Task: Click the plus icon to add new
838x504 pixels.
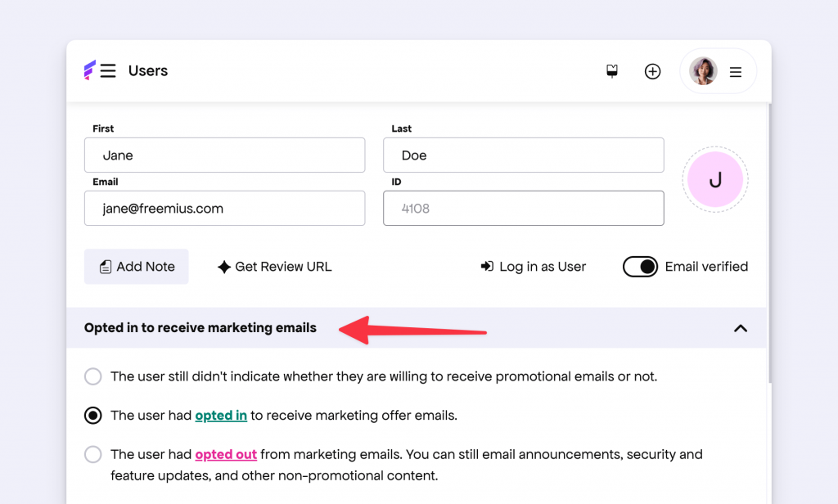Action: [x=652, y=71]
